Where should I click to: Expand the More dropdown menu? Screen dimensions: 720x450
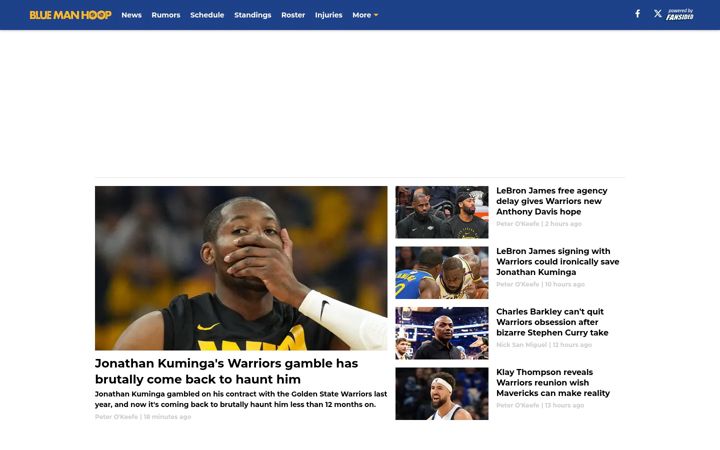pyautogui.click(x=365, y=15)
